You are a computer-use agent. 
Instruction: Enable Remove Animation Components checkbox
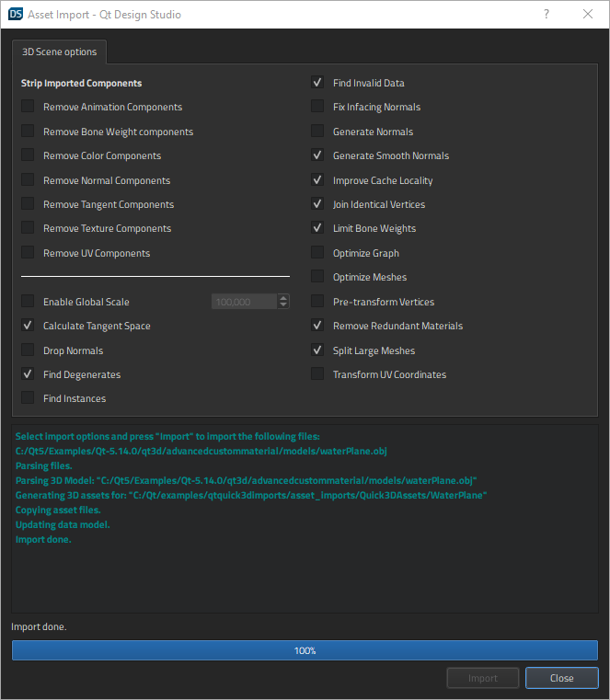pos(28,107)
